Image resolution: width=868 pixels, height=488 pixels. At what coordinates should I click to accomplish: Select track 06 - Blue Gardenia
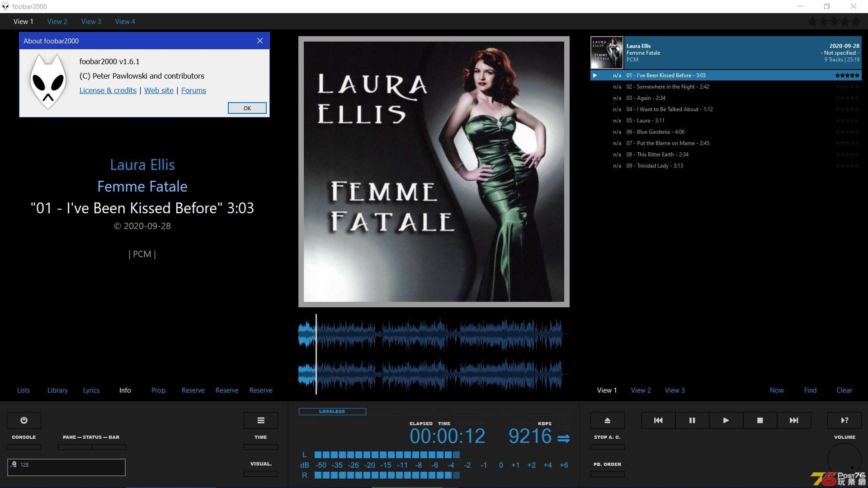pos(726,132)
